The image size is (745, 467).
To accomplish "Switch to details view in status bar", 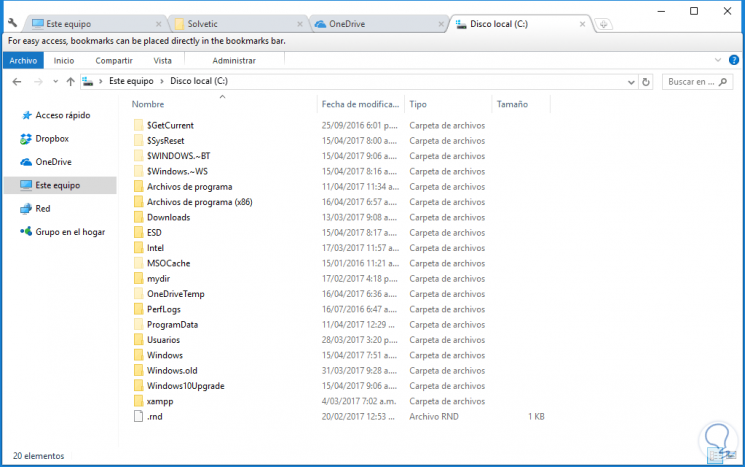I will 714,456.
